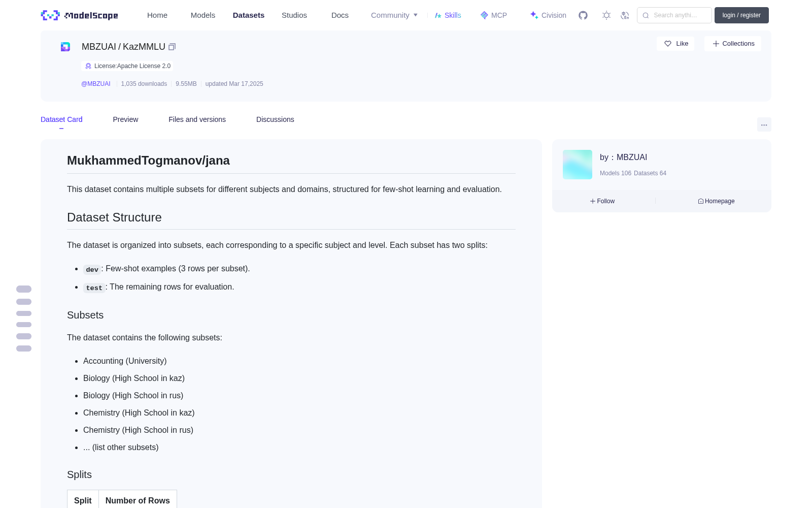Viewport: 812px width, 508px height.
Task: Open the ModelScope logo home link
Action: pos(80,15)
